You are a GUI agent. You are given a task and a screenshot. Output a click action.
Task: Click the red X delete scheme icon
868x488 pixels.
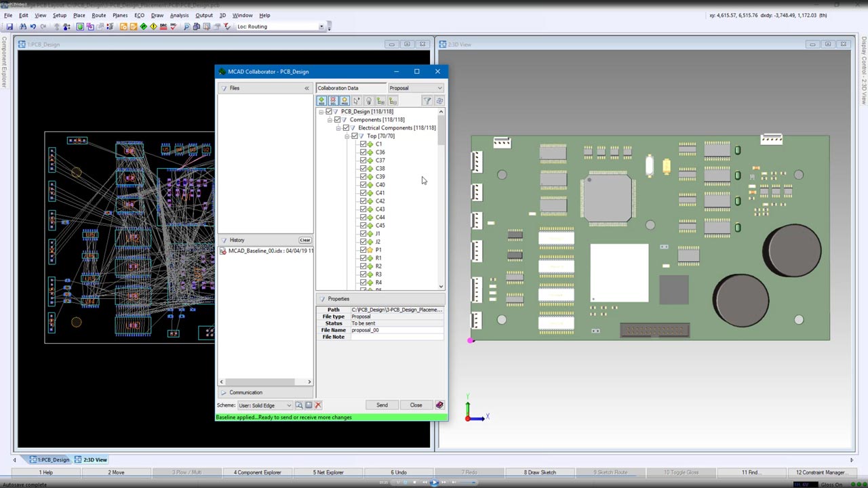pos(318,405)
